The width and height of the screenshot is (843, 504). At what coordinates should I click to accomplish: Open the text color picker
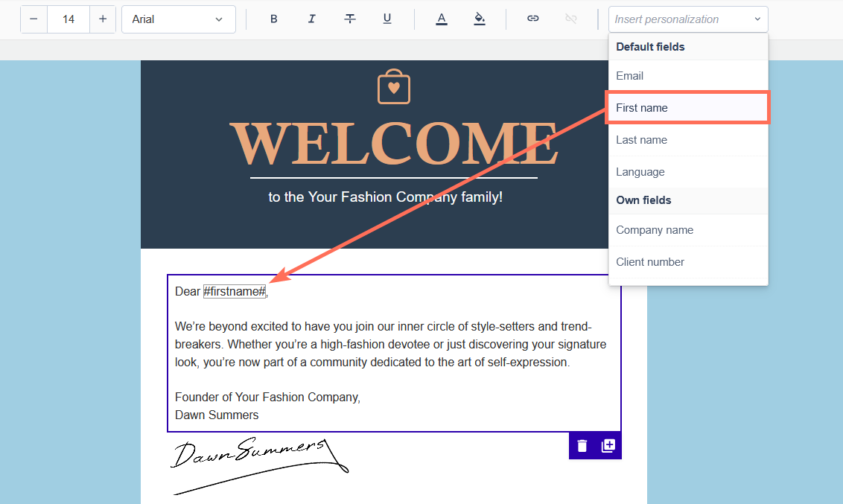point(442,19)
